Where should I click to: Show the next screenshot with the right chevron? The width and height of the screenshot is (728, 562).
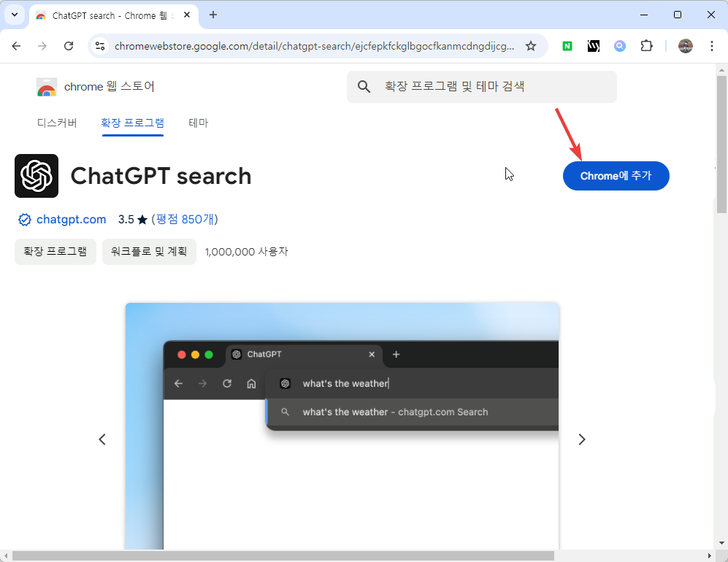point(582,439)
